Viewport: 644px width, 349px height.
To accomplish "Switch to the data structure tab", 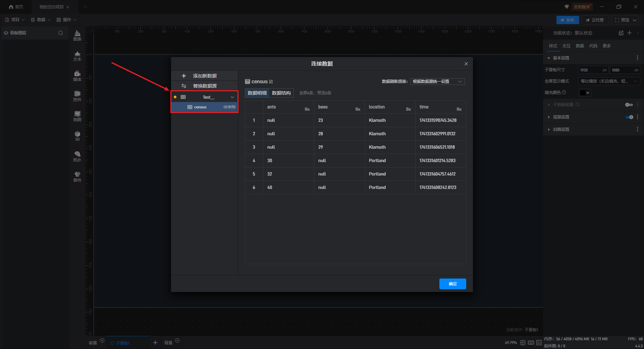I will pos(281,93).
